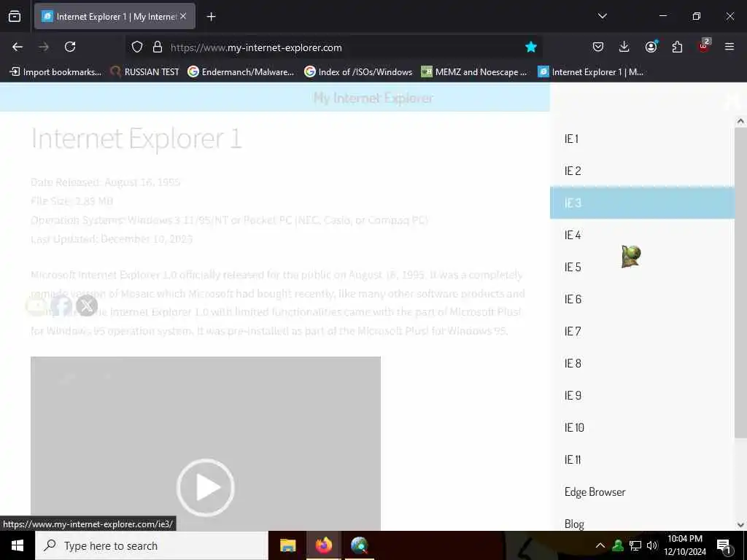
Task: Open the Windows Start menu
Action: pos(18,545)
